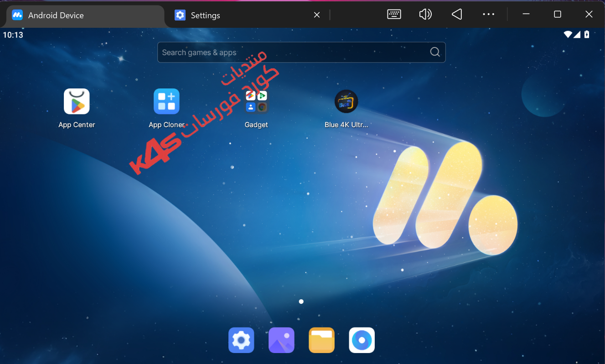Screen dimensions: 605x364
Task: Open the Gallery app in dock
Action: pos(281,340)
